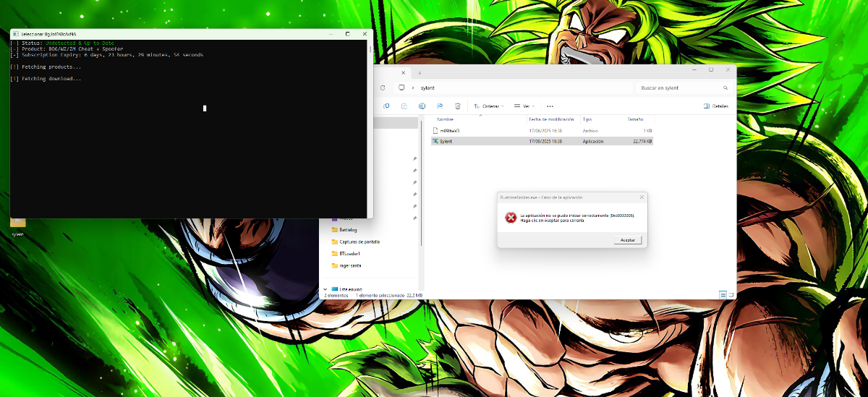Open the three-dots more options menu

coord(550,106)
